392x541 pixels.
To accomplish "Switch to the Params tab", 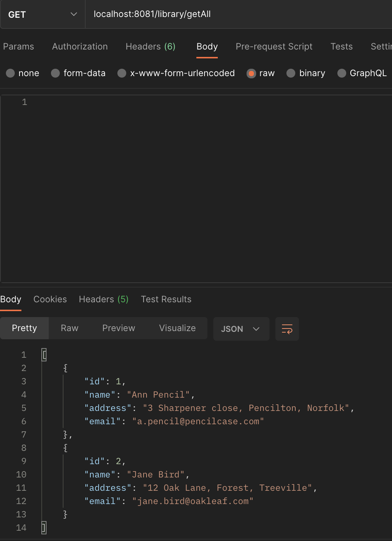I will pyautogui.click(x=18, y=47).
